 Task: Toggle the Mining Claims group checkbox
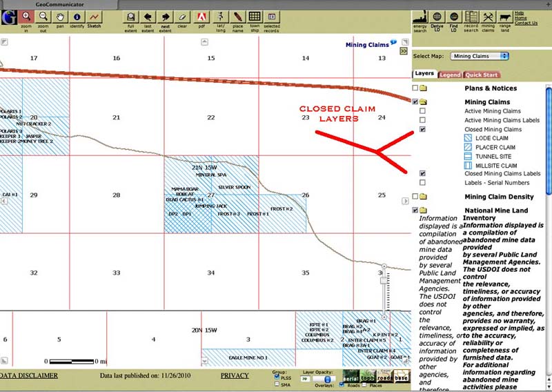(415, 101)
